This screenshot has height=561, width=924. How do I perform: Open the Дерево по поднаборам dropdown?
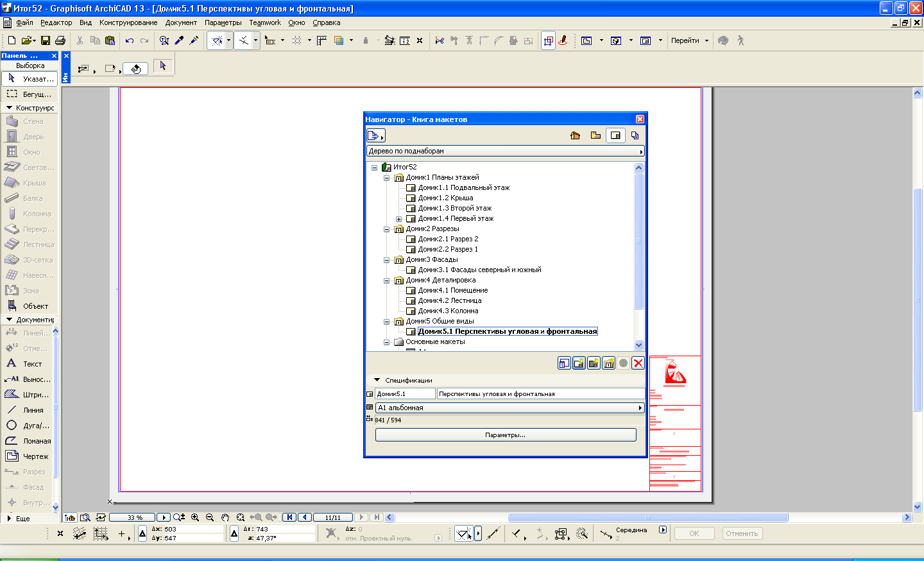pos(505,151)
